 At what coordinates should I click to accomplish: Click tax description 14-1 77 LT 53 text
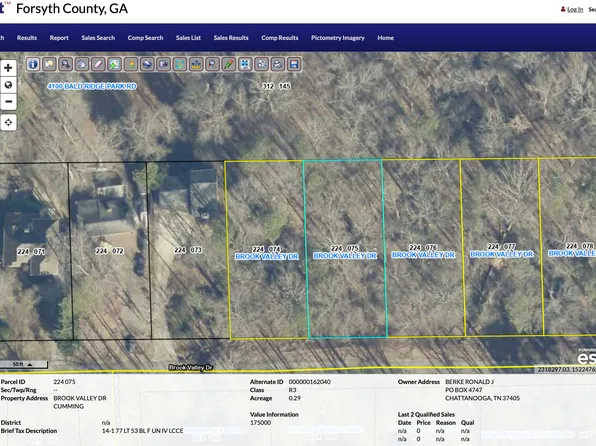(143, 431)
